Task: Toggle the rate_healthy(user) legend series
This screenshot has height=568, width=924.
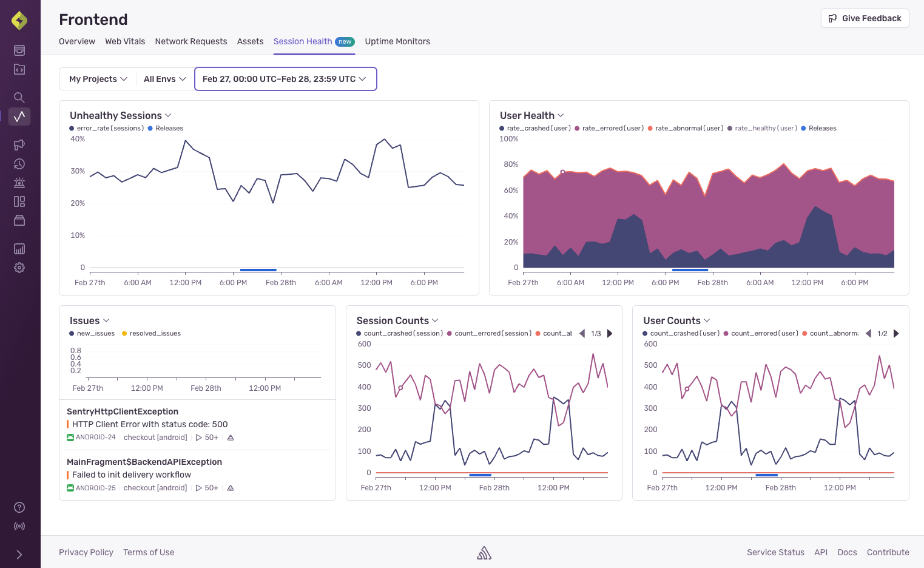Action: [x=763, y=128]
